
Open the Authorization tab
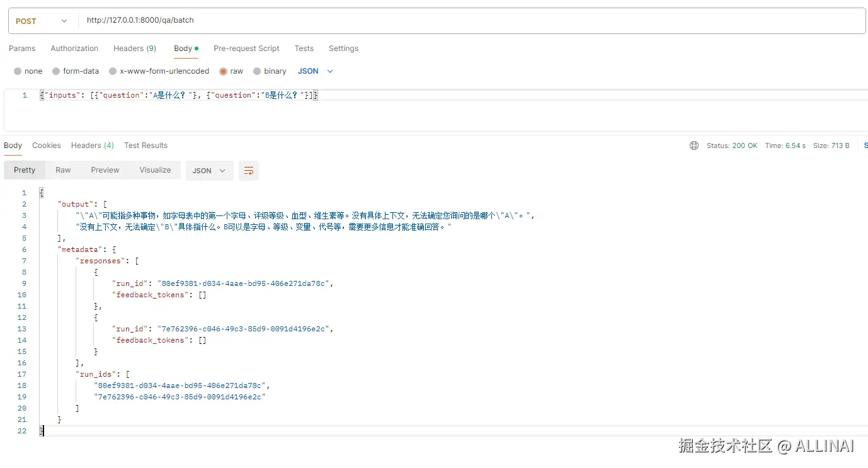pos(74,49)
